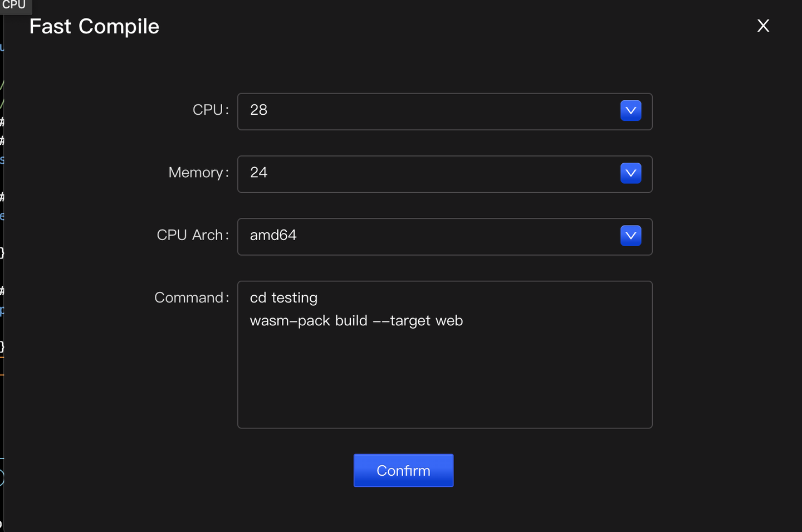Click the CPU label beside its selector

point(210,110)
